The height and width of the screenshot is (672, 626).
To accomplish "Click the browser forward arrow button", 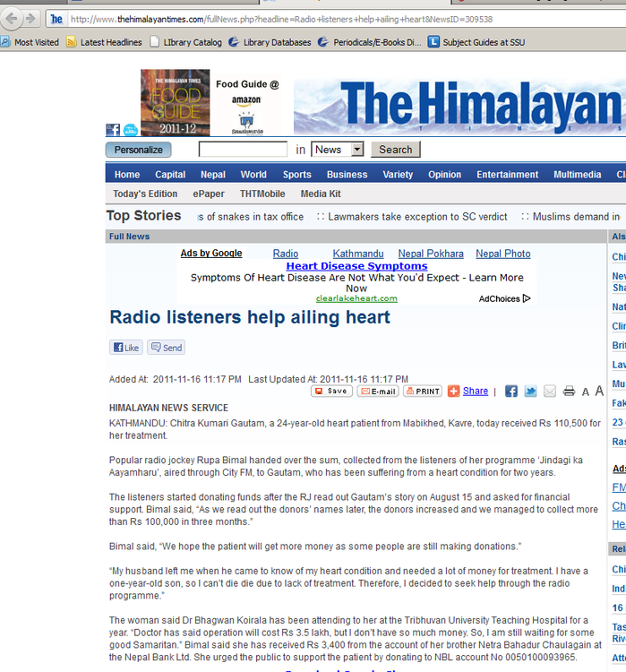I will pyautogui.click(x=30, y=18).
